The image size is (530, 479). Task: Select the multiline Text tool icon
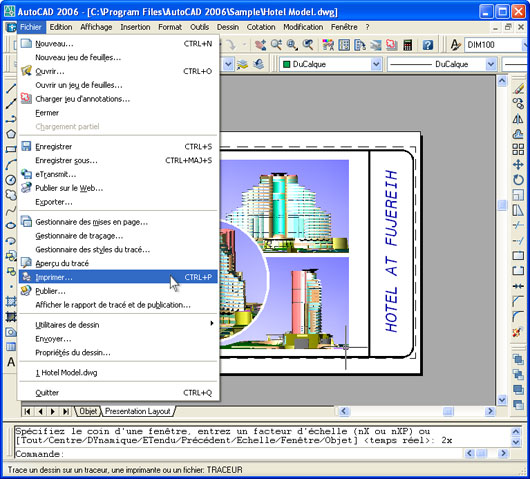click(11, 362)
